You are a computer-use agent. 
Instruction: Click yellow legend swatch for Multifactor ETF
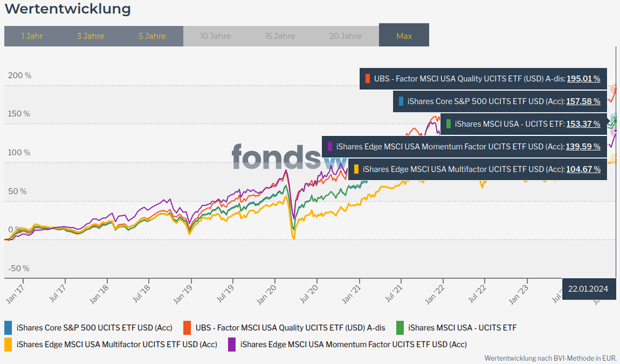click(8, 344)
